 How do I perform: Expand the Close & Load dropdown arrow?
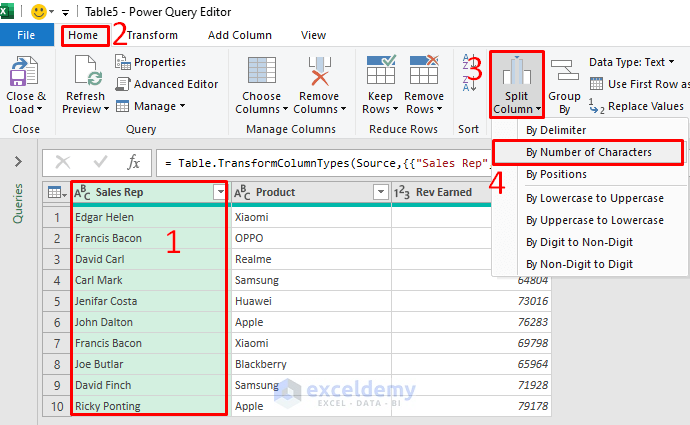tap(40, 109)
